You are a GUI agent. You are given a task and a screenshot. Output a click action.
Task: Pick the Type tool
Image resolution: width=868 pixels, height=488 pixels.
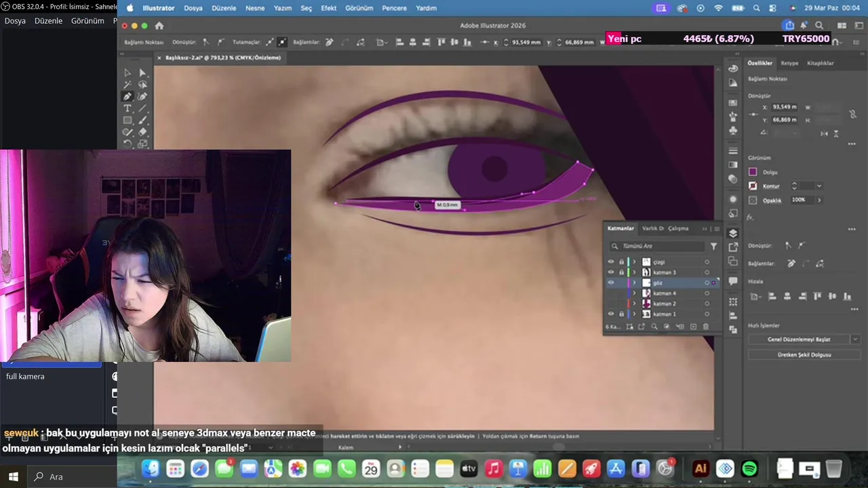point(127,108)
